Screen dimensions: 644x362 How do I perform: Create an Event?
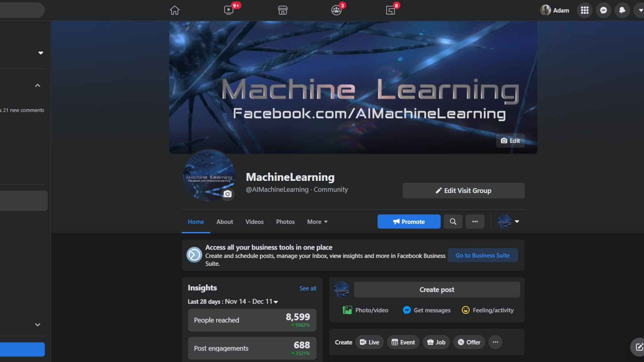click(403, 342)
